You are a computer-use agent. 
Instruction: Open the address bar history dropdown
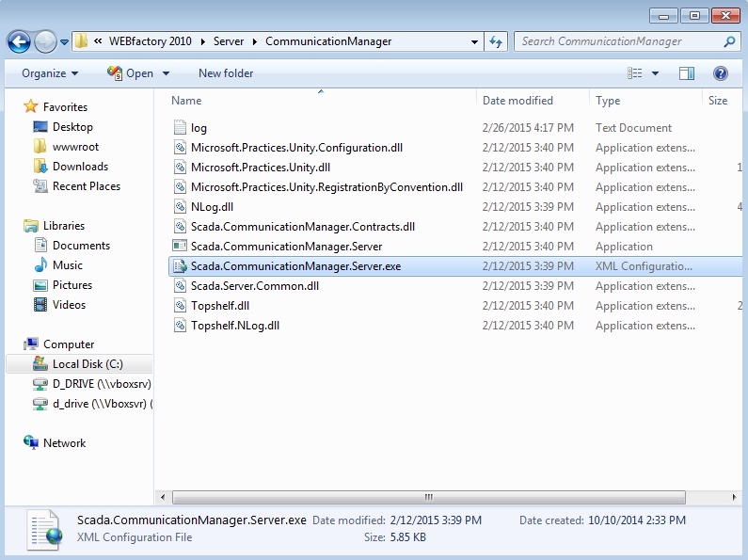coord(474,42)
